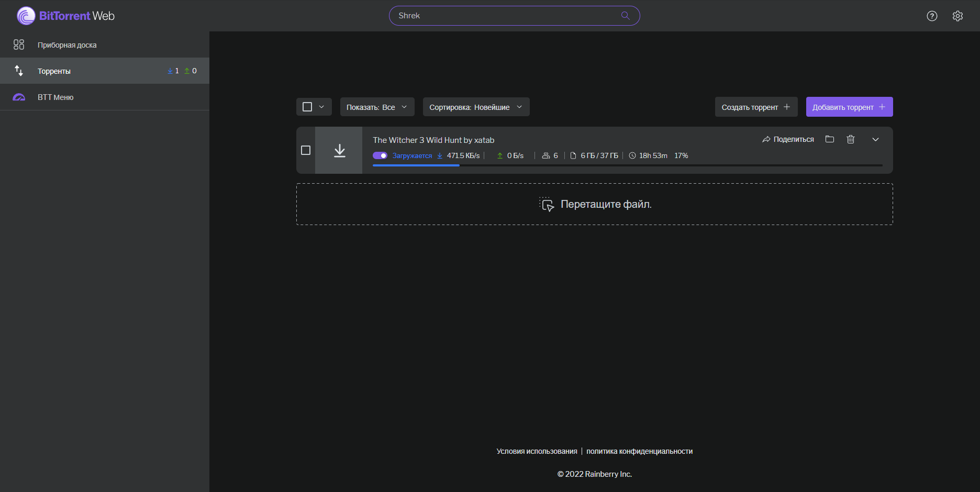This screenshot has height=492, width=980.
Task: Click the Witcher torrent progress bar
Action: [628, 165]
